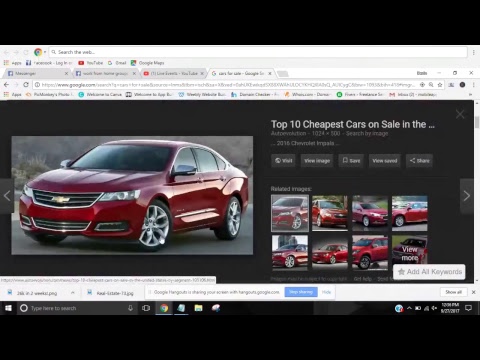Click the large red Chevrolet Impala image
The height and width of the screenshot is (360, 480).
pos(132,195)
